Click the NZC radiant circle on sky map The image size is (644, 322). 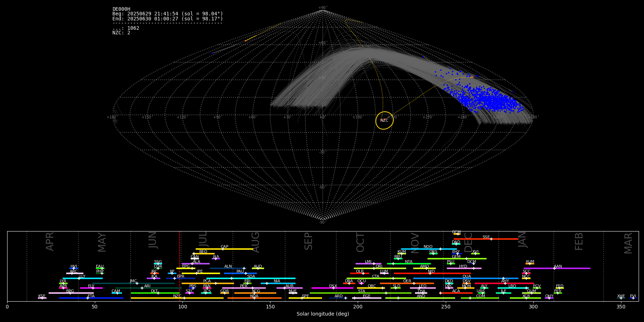pos(385,121)
